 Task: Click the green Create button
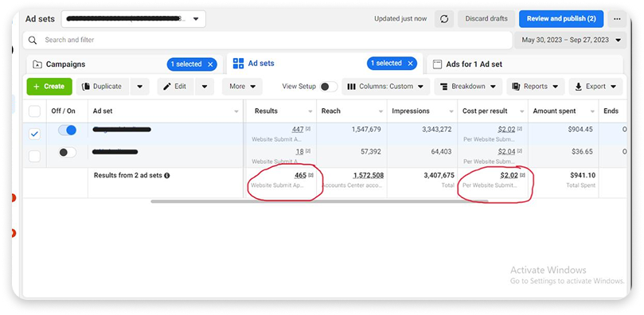(x=49, y=87)
